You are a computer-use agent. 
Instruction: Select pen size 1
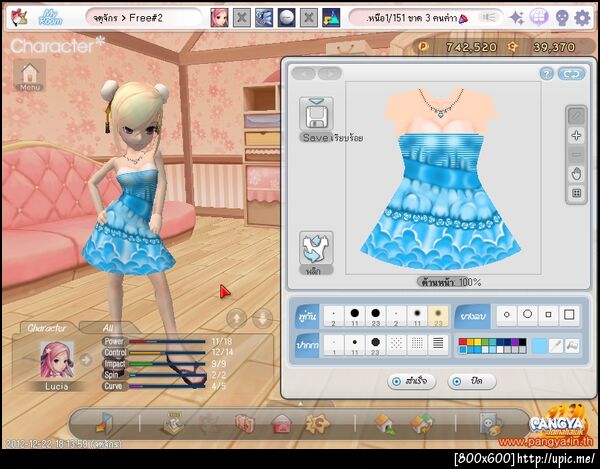pos(334,345)
